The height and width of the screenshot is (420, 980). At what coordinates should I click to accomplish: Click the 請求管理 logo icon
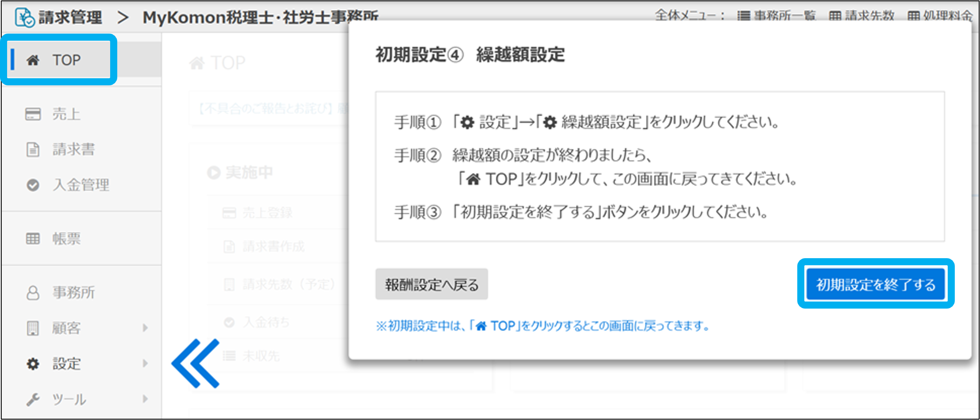point(25,18)
